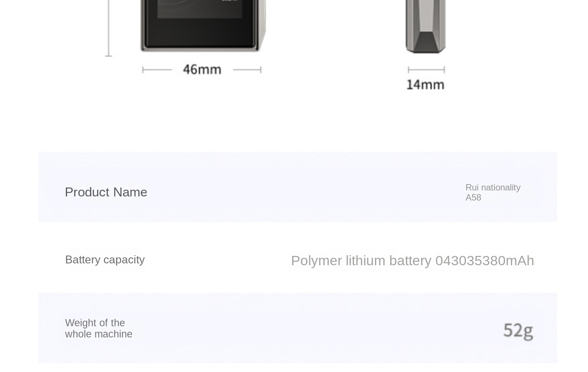This screenshot has width=588, height=372.
Task: Click Weight of the whole machine label
Action: point(99,328)
